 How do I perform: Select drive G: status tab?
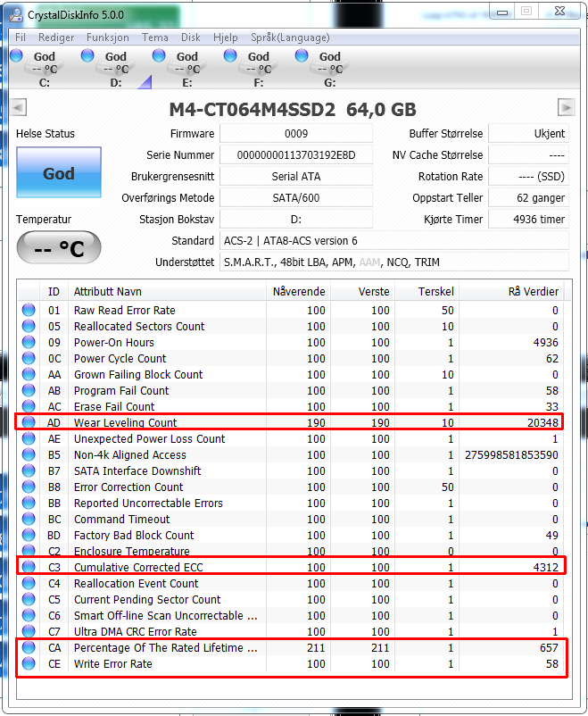tap(325, 69)
